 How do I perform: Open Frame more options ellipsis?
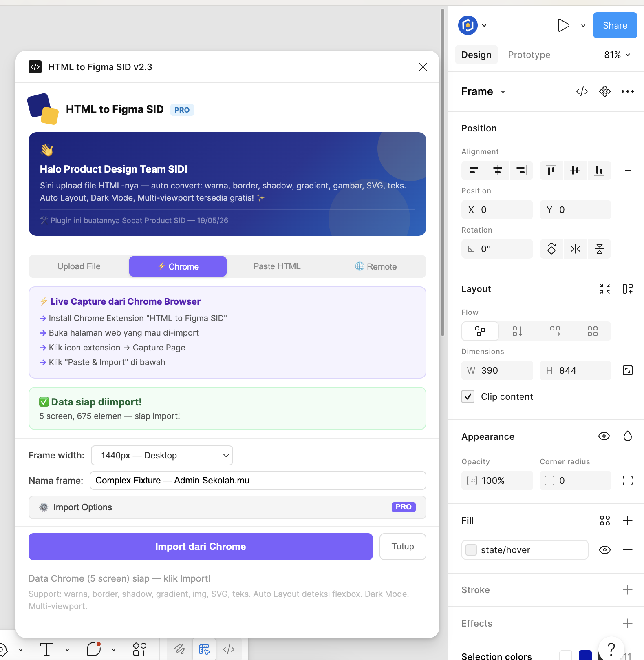[628, 91]
